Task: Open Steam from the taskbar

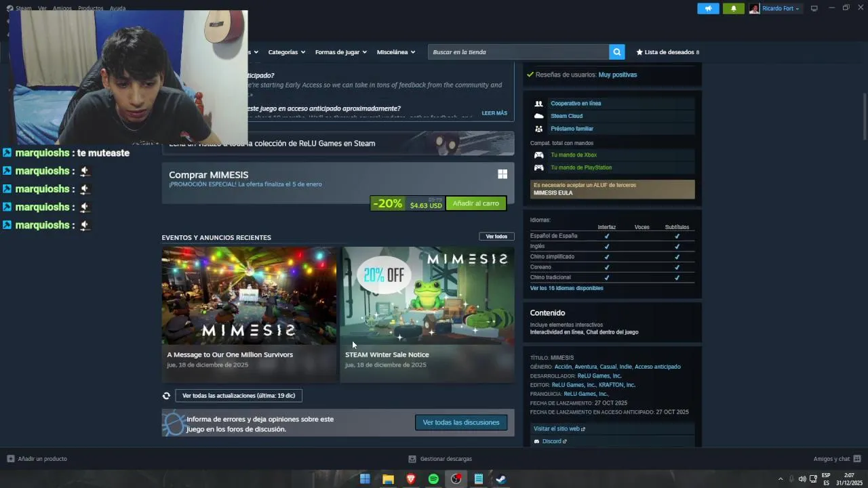Action: click(x=501, y=479)
